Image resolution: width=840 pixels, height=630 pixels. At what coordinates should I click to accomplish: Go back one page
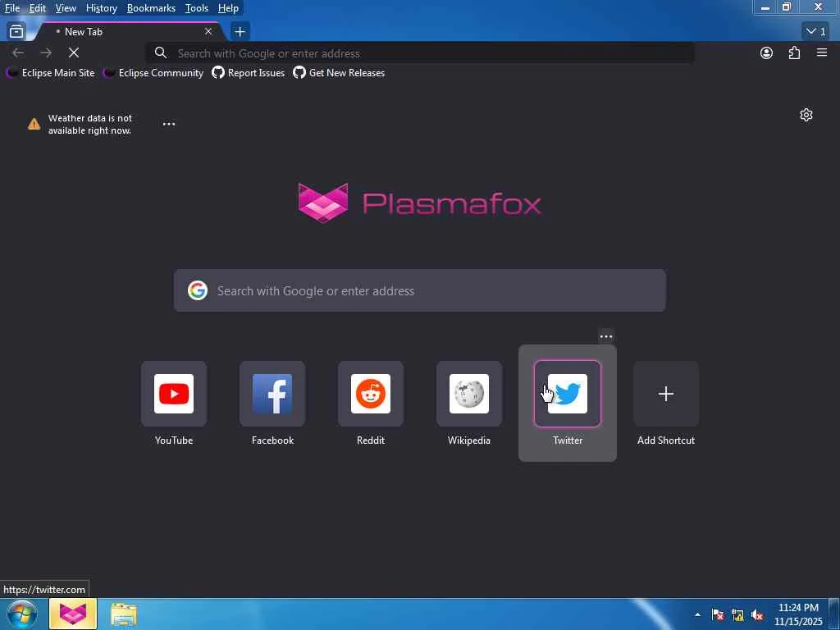[18, 52]
